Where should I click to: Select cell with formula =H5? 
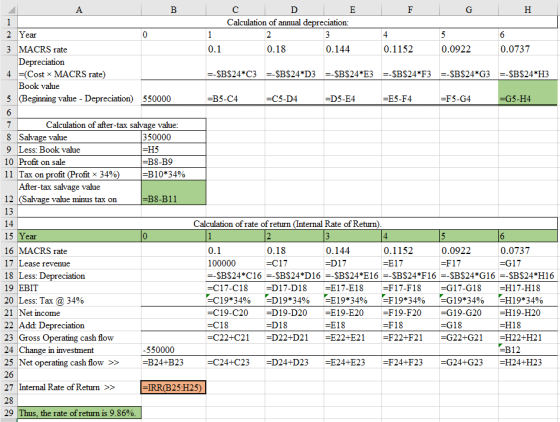(x=174, y=150)
